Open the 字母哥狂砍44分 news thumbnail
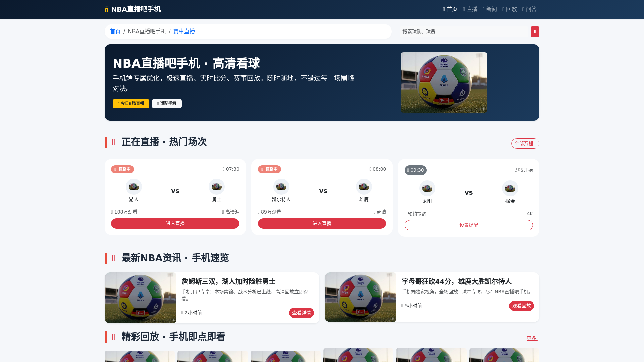This screenshot has height=362, width=644. (x=360, y=297)
